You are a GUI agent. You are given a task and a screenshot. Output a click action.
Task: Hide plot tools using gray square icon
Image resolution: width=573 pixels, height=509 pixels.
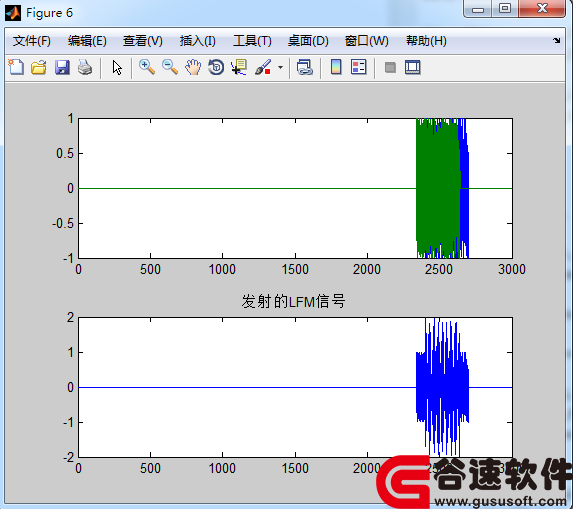390,68
